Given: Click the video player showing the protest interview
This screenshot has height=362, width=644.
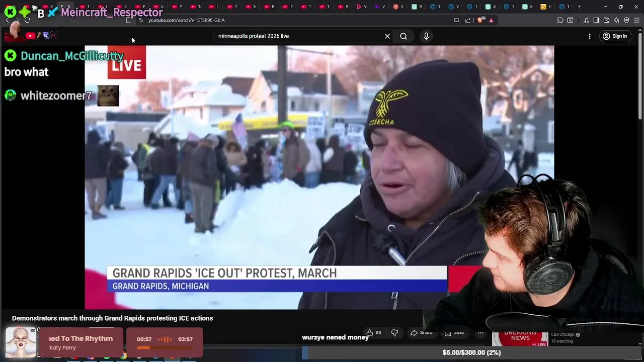Looking at the screenshot, I should coord(319,177).
